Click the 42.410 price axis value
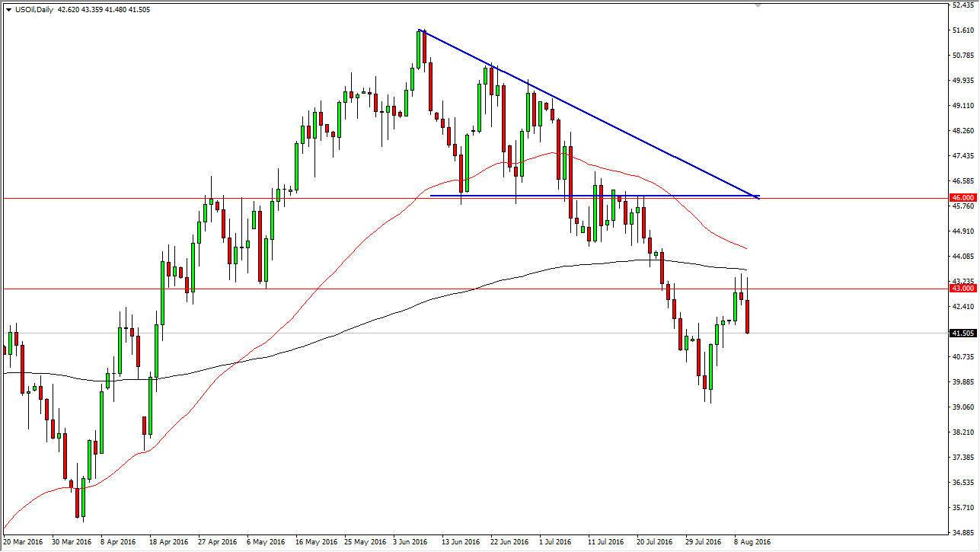This screenshot has width=980, height=552. coord(963,306)
